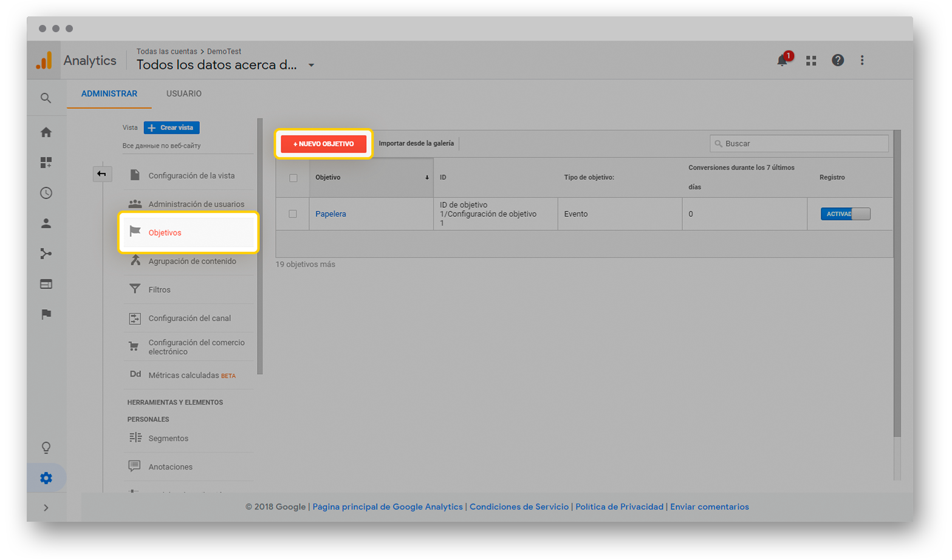The width and height of the screenshot is (952, 560).
Task: Tick the Papelera row checkbox
Action: tap(293, 214)
